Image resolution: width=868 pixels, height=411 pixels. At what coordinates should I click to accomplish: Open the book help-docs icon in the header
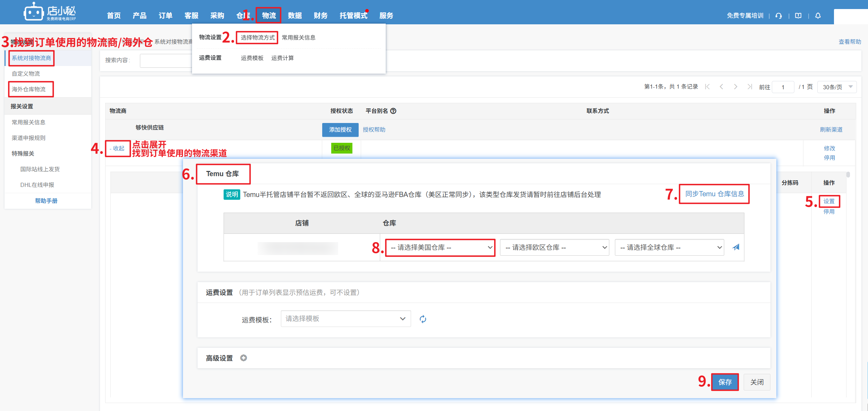pos(798,16)
